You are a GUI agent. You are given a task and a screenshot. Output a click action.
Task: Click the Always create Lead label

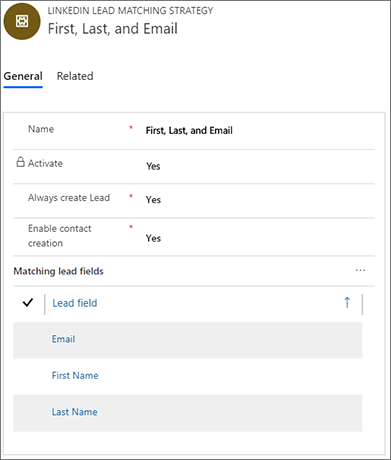[69, 198]
